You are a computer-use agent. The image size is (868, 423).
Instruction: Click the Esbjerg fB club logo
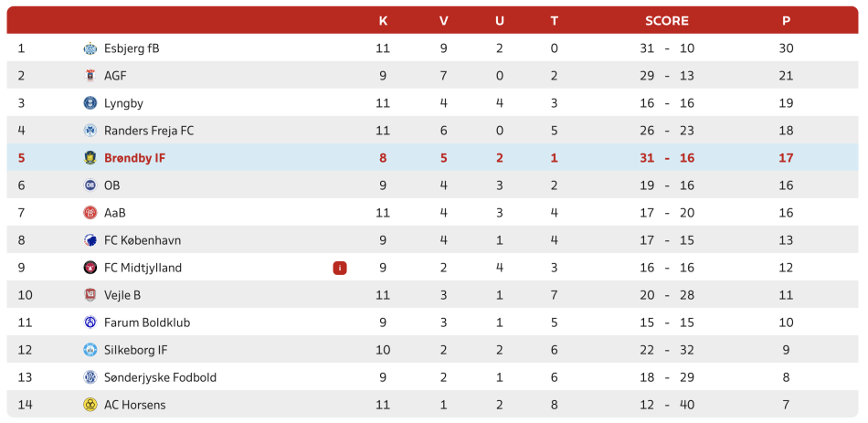(90, 48)
